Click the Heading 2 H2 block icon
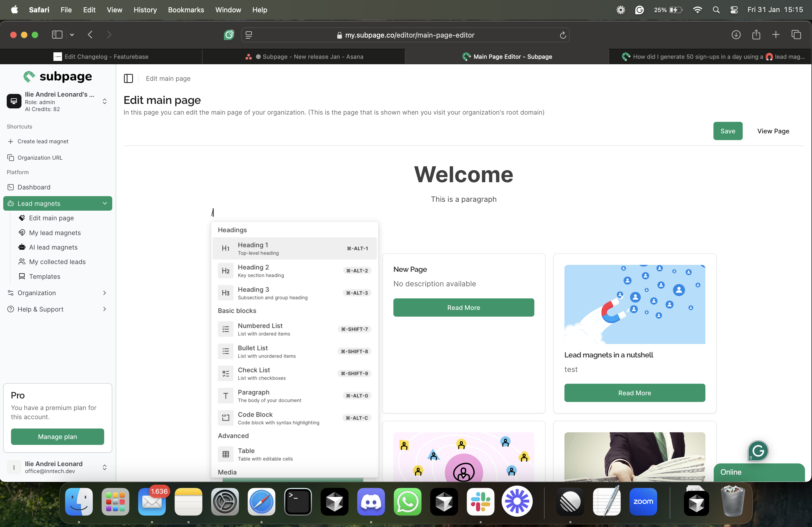This screenshot has width=812, height=527. (226, 271)
